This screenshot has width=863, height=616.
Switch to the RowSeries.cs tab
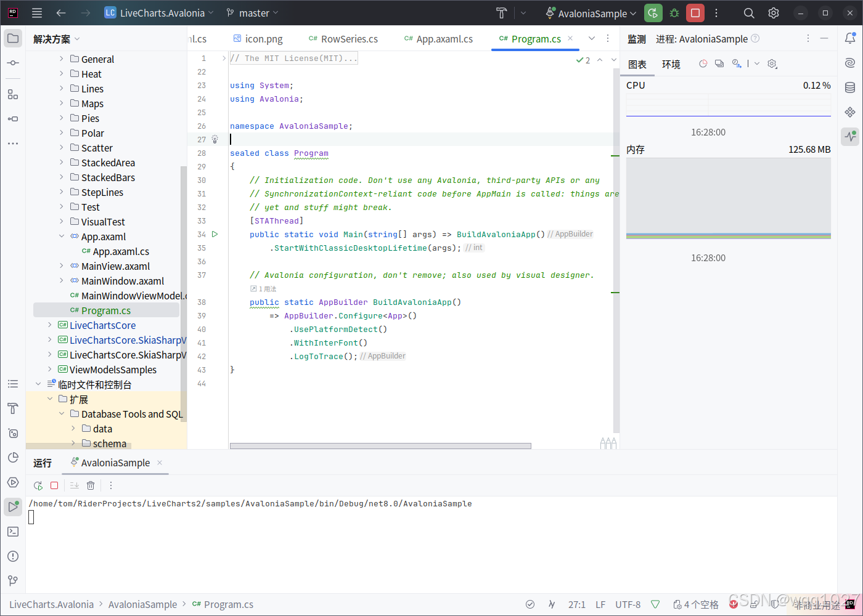pyautogui.click(x=343, y=39)
